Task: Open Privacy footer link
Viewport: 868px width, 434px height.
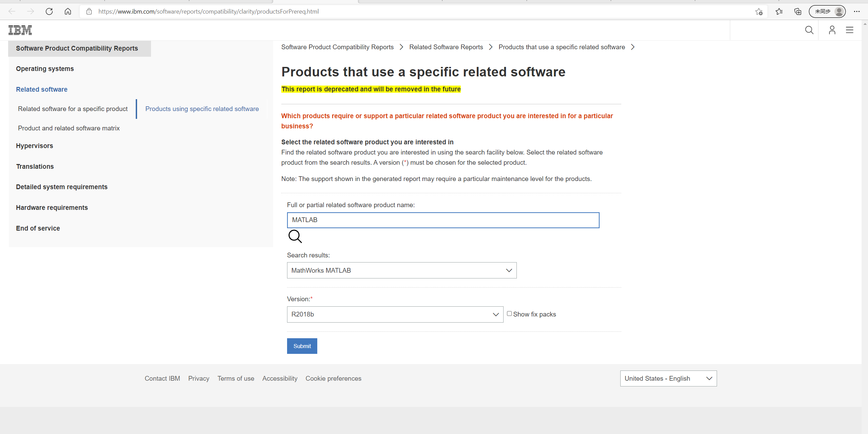Action: coord(199,378)
